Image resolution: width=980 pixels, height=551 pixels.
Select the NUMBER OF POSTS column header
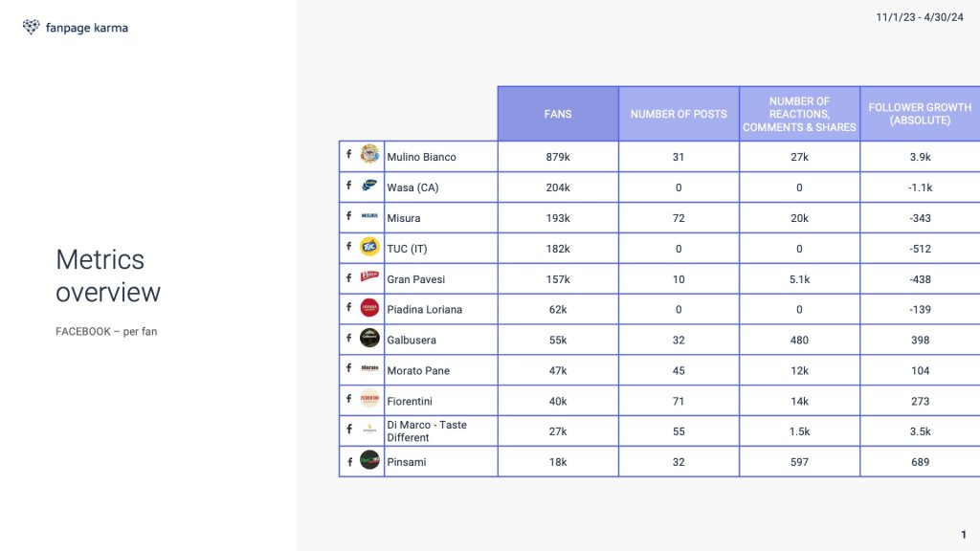[x=679, y=114]
